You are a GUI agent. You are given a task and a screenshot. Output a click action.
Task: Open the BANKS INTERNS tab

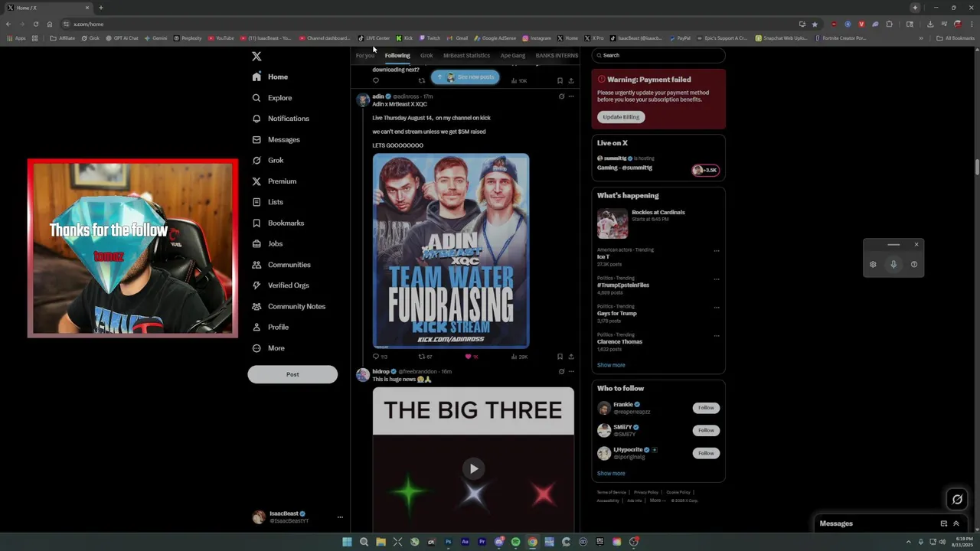point(557,55)
